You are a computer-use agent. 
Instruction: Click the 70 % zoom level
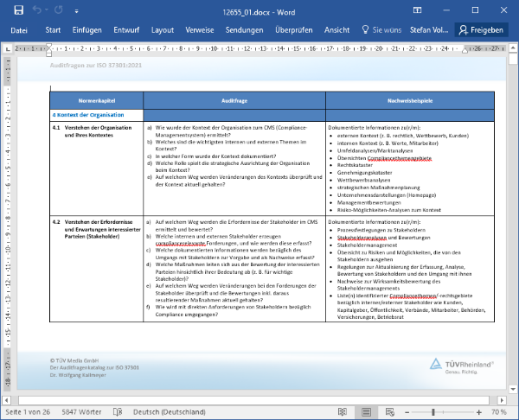(502, 412)
